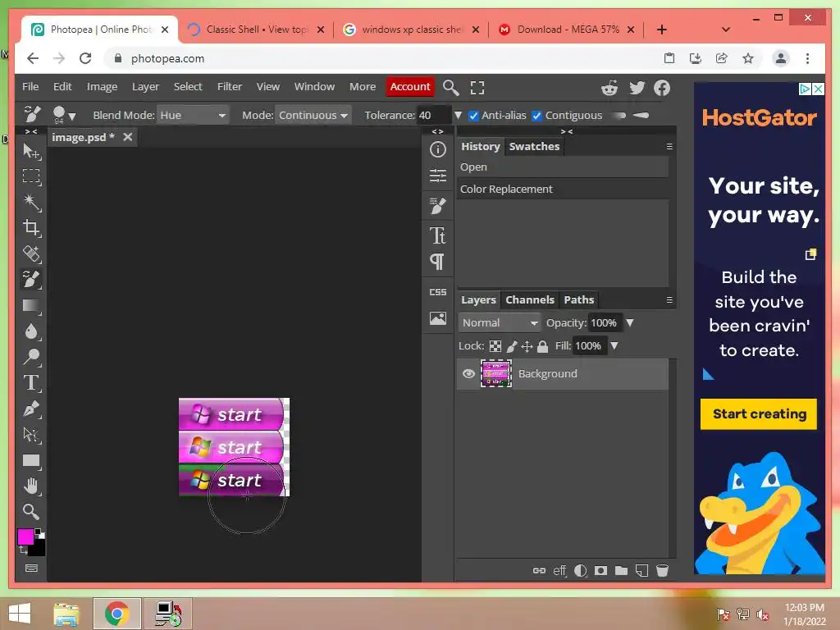Open the Brush panel icon in the side strip
The width and height of the screenshot is (840, 630).
click(x=438, y=206)
